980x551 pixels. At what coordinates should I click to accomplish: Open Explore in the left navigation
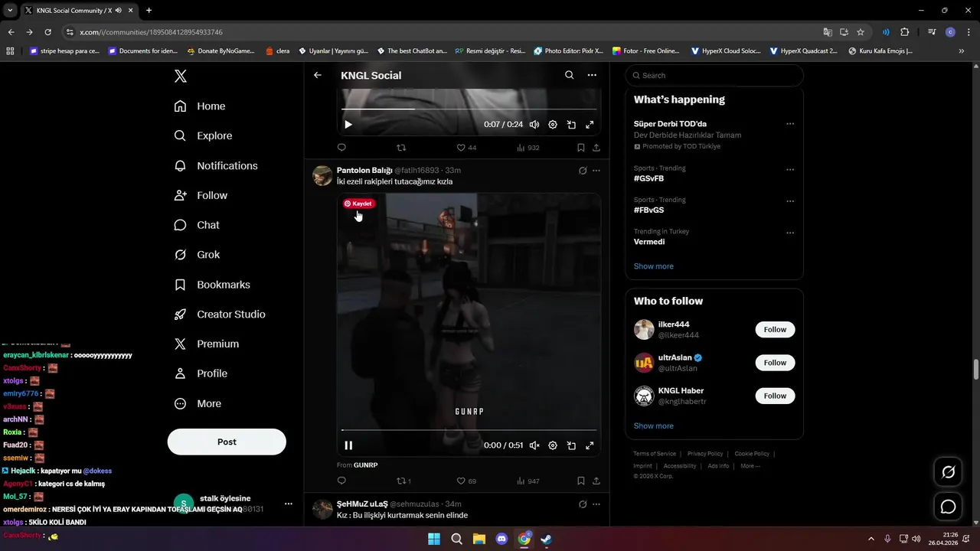tap(203, 135)
